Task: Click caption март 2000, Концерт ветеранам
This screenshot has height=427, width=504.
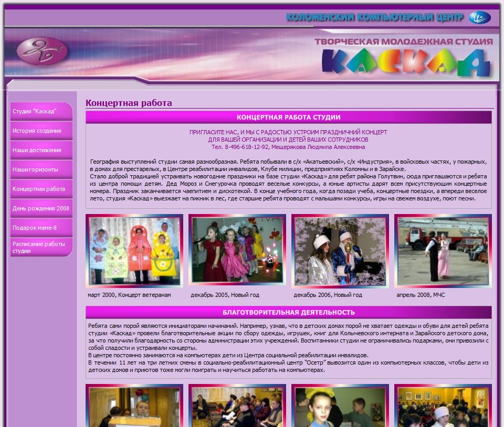Action: point(129,295)
